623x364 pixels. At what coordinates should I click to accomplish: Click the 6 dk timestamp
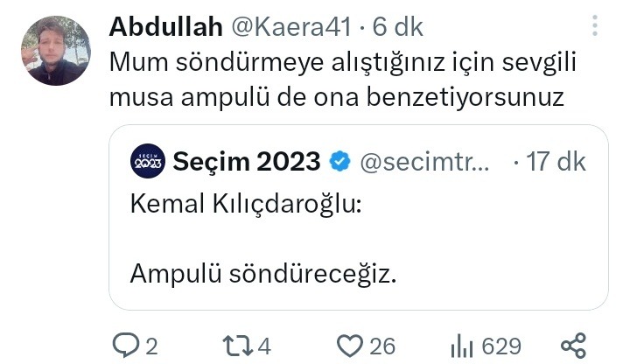click(398, 27)
